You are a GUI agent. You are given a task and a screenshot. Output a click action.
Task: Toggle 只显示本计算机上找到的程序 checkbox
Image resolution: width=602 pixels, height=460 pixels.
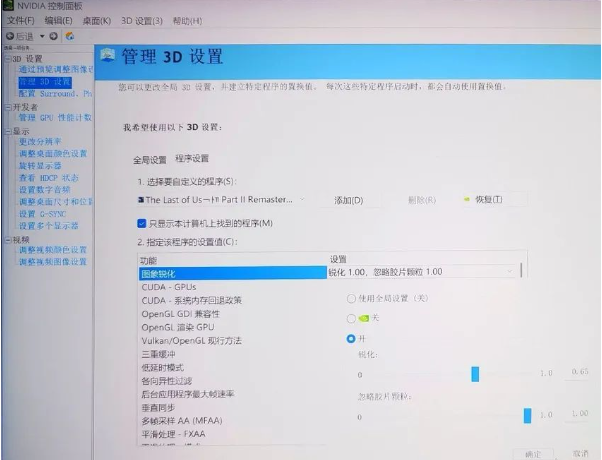(x=142, y=223)
